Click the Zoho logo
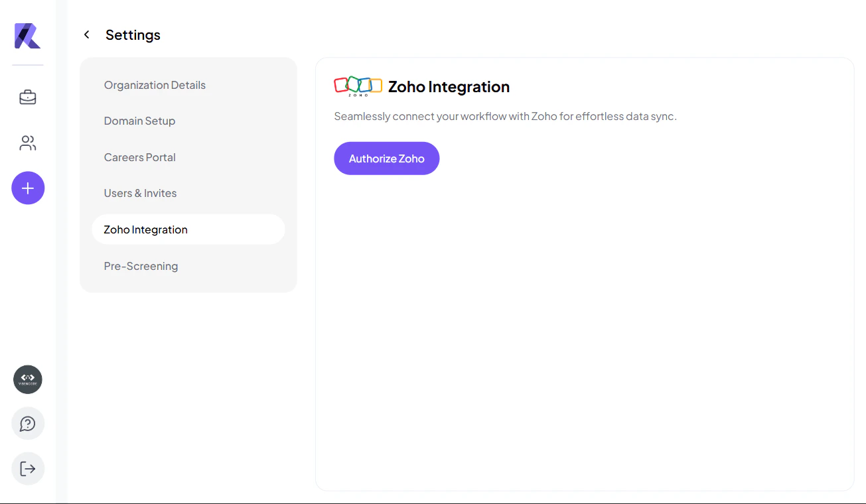 click(x=358, y=87)
